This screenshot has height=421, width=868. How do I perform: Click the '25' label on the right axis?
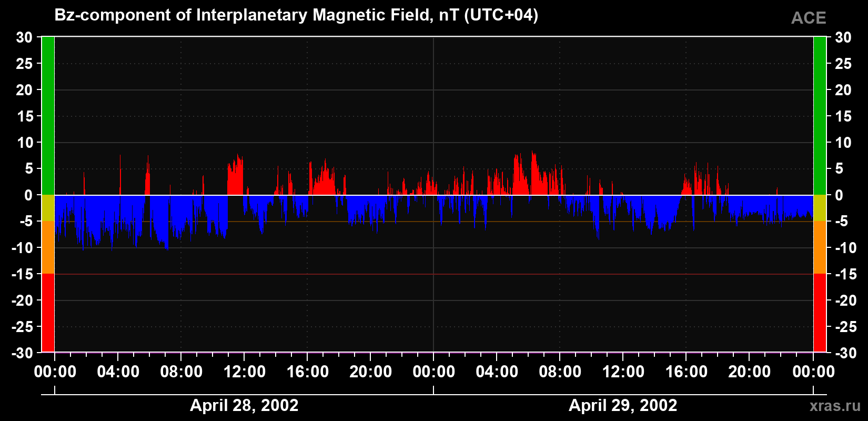point(843,64)
